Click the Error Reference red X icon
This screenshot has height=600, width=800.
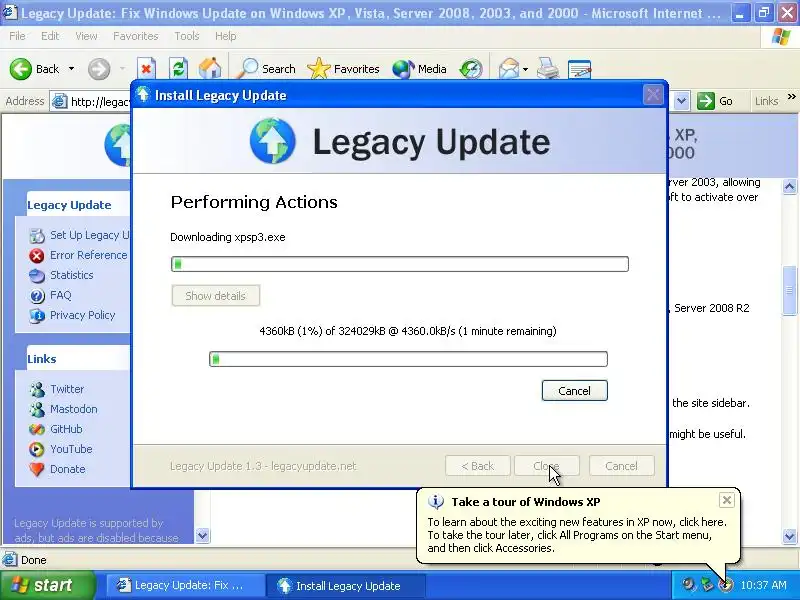tap(37, 256)
